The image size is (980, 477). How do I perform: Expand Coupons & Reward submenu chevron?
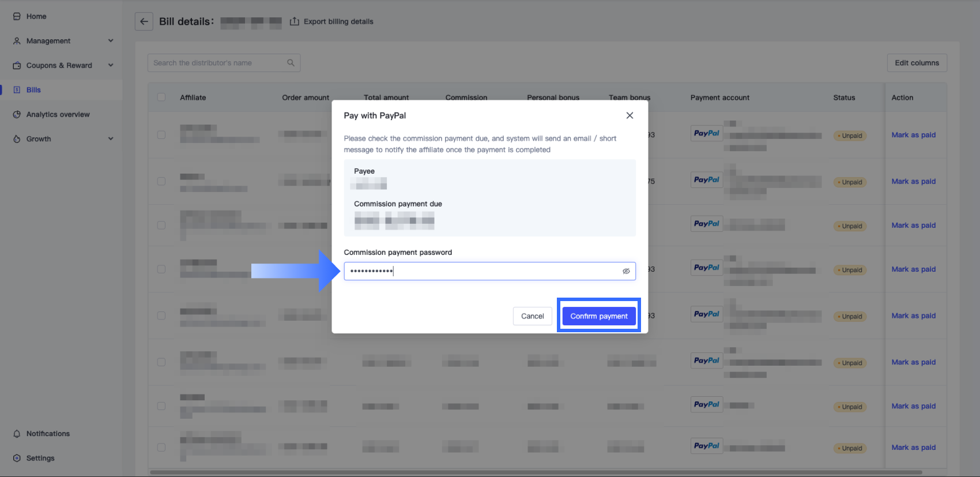coord(111,66)
